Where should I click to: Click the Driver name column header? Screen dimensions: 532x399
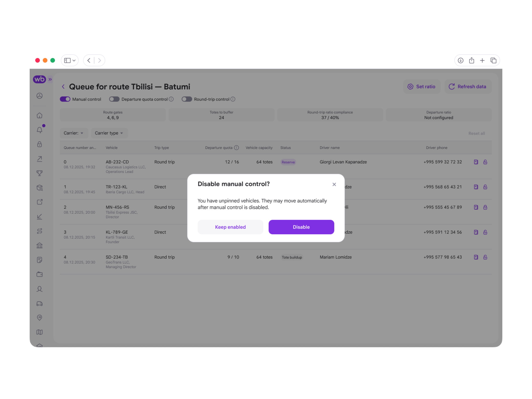point(329,148)
